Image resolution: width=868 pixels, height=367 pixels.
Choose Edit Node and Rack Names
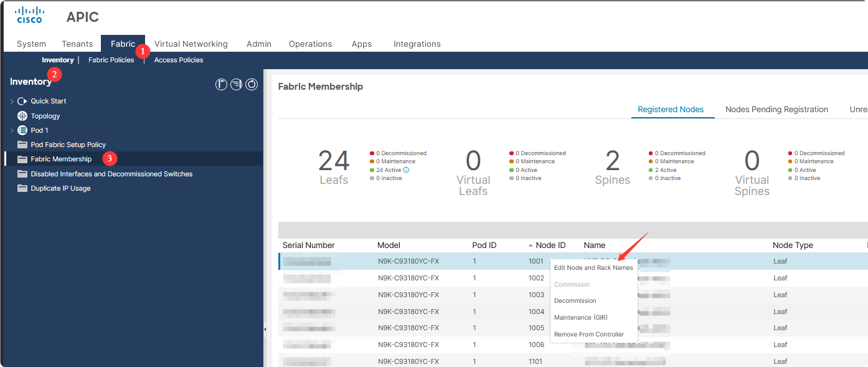pos(593,267)
